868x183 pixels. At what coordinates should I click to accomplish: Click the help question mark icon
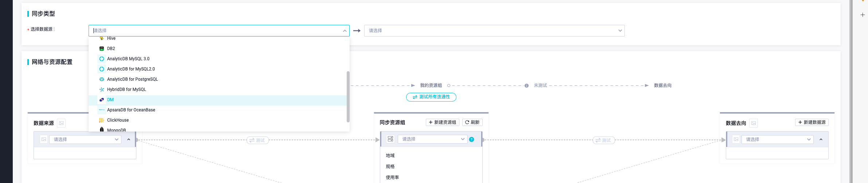coord(472,140)
